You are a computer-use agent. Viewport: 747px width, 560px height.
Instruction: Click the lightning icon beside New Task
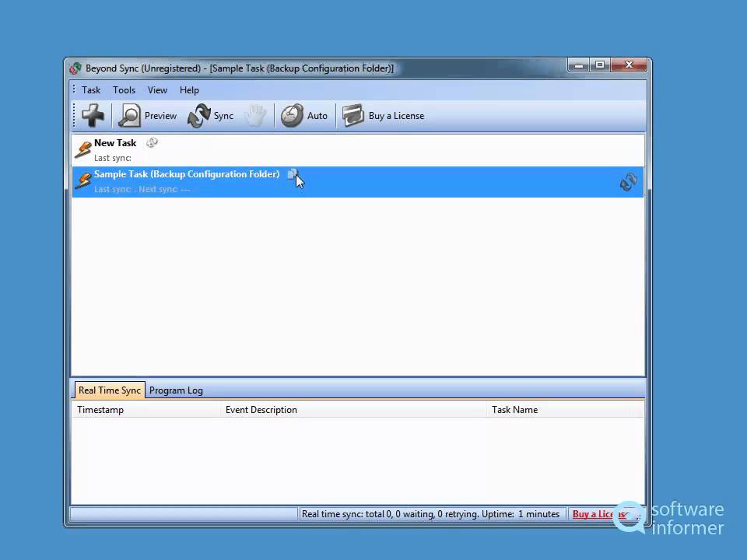pos(83,149)
